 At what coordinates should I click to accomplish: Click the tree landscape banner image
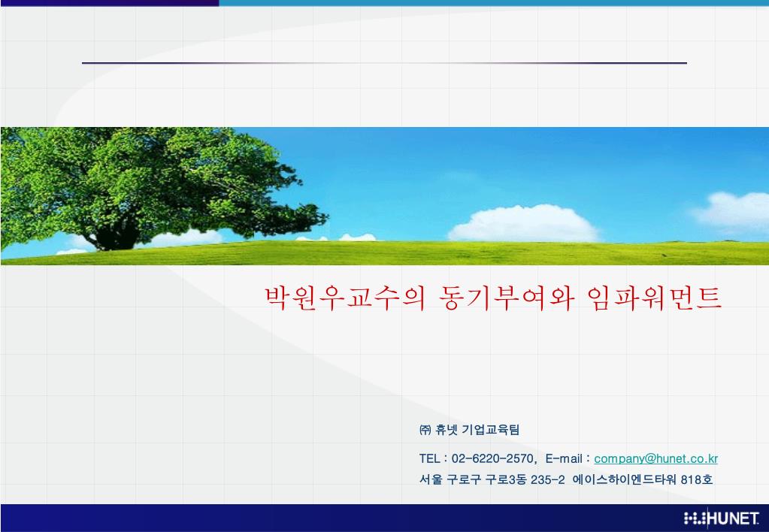[x=385, y=196]
